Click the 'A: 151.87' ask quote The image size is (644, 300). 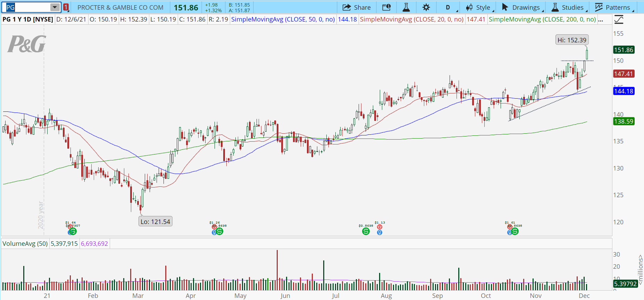[239, 10]
